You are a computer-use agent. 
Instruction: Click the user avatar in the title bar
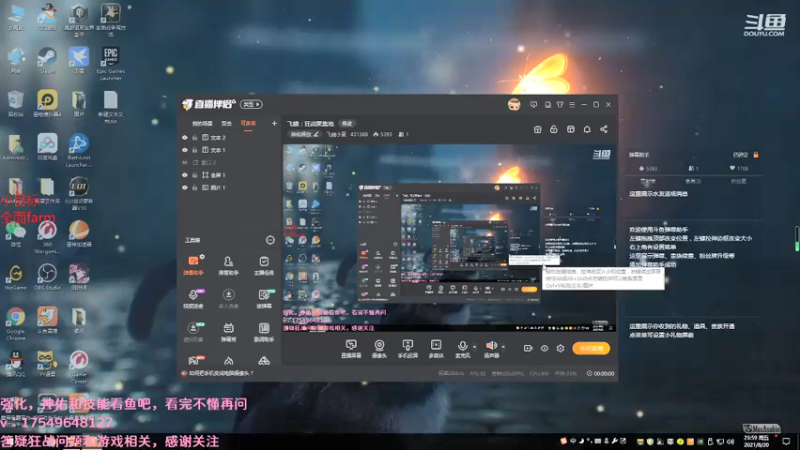pyautogui.click(x=514, y=105)
